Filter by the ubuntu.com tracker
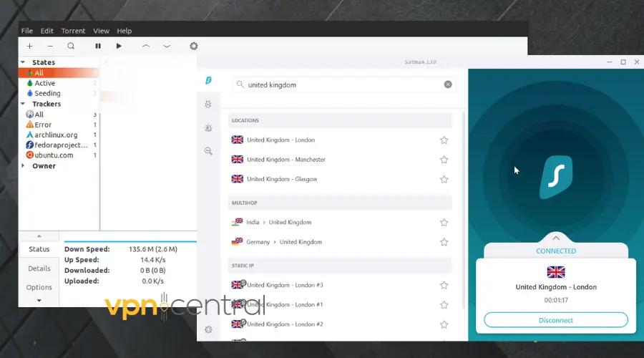644x358 pixels. point(59,155)
